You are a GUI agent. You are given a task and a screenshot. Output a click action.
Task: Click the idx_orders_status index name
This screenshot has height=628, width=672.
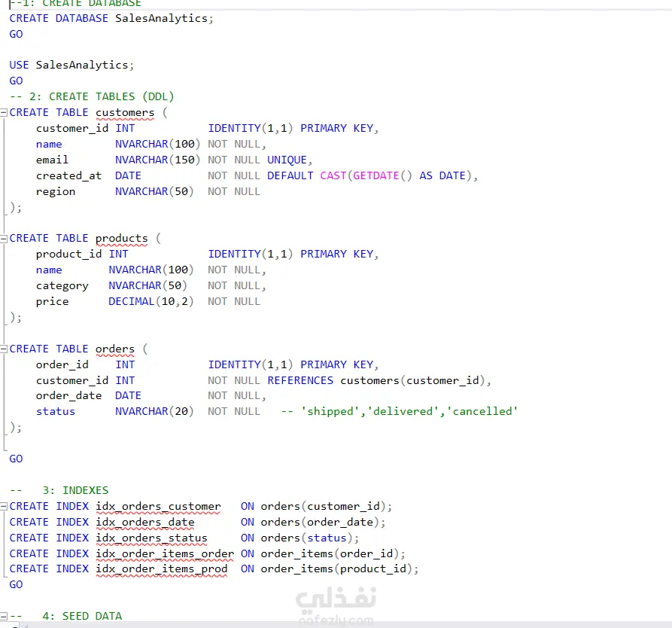151,538
